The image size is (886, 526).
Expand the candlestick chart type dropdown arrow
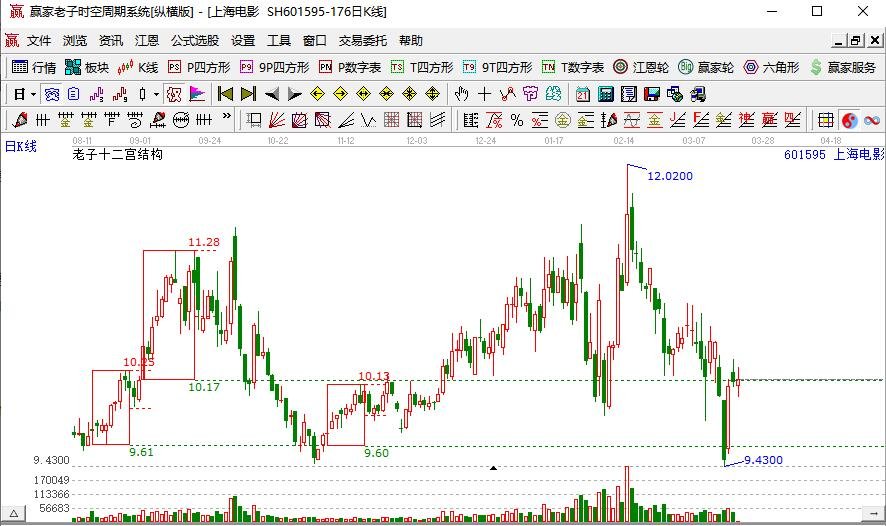click(x=156, y=94)
